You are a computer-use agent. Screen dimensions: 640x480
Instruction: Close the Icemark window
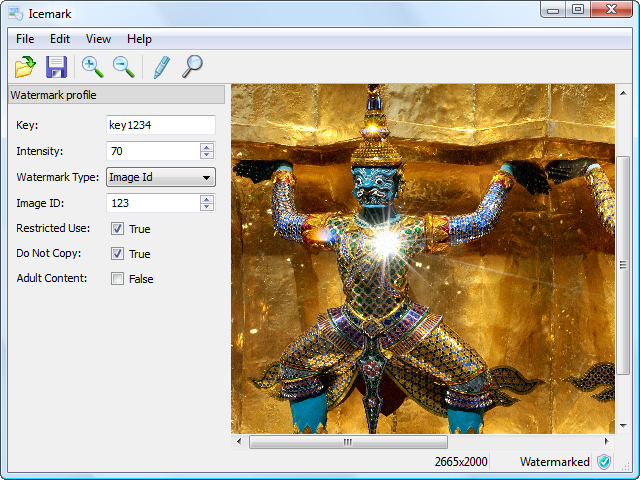pyautogui.click(x=611, y=10)
